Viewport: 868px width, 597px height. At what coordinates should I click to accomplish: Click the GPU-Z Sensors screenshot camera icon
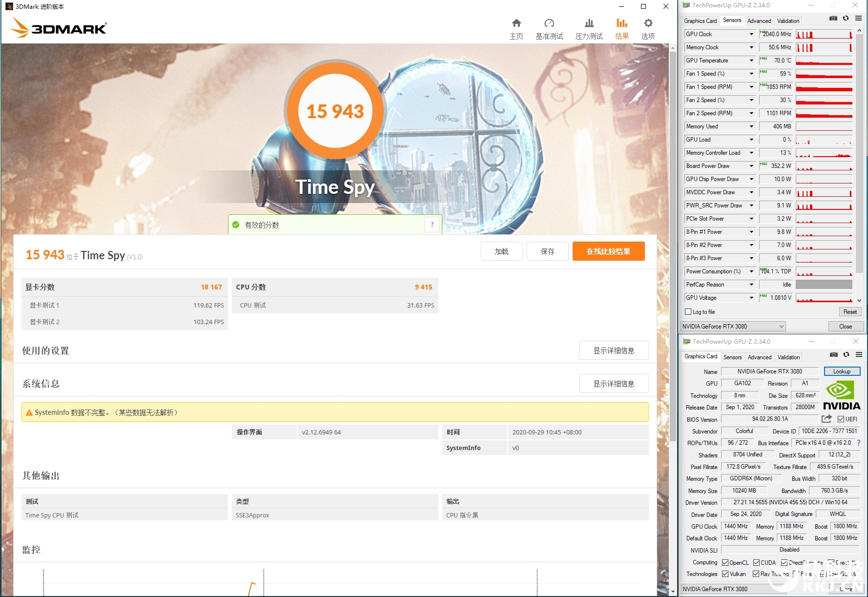(833, 19)
